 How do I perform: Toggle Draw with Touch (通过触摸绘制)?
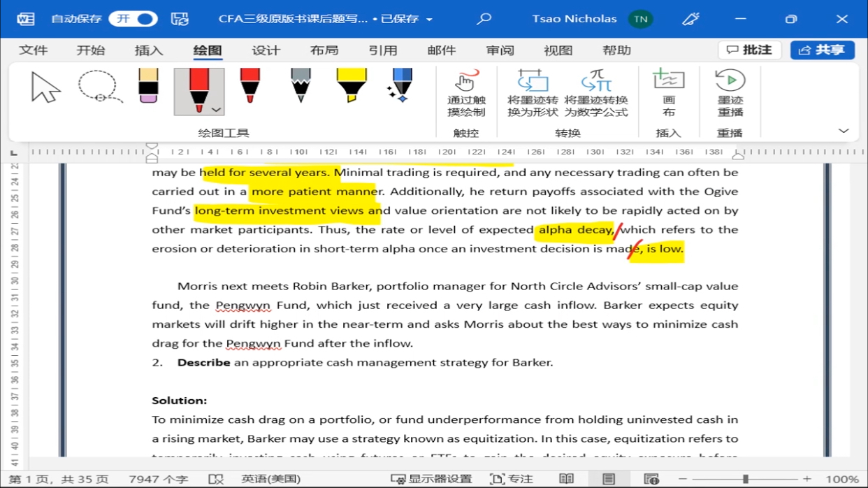pyautogui.click(x=466, y=93)
